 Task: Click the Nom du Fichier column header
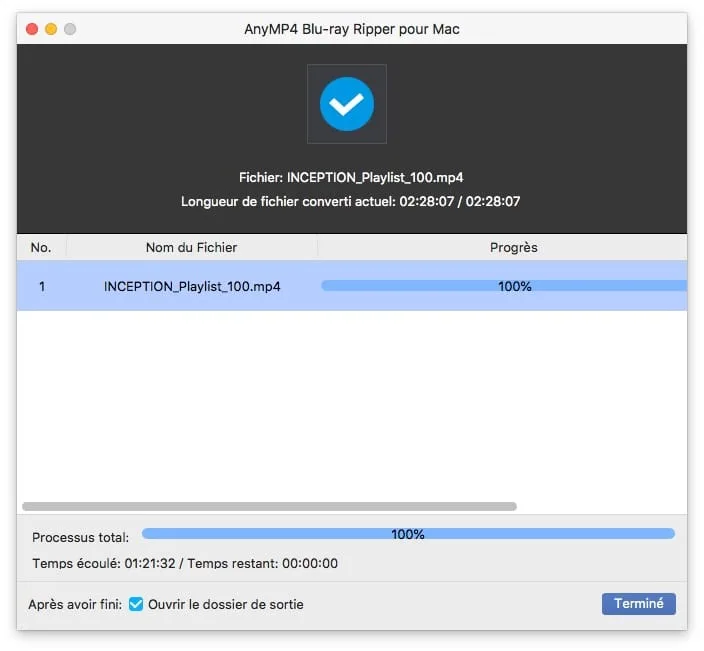(192, 247)
